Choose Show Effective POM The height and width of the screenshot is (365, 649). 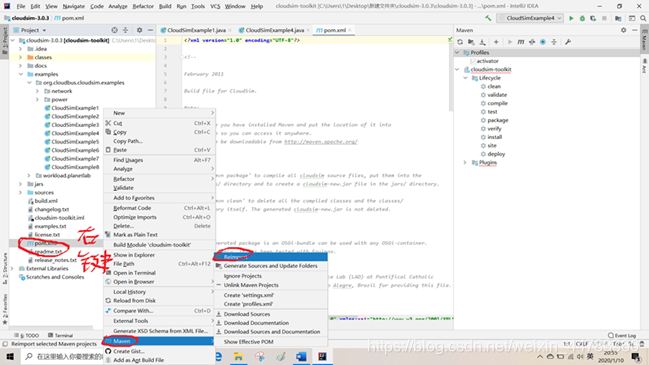[x=271, y=342]
